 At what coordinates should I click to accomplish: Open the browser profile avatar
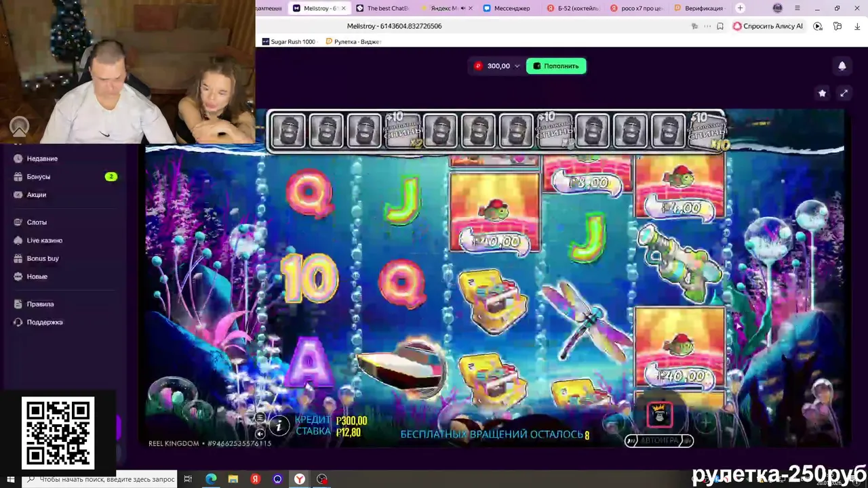coord(778,8)
